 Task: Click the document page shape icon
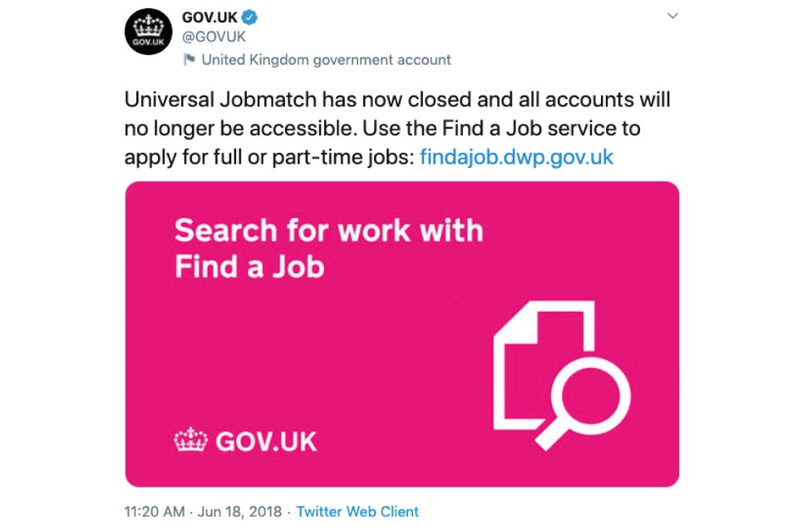click(544, 365)
